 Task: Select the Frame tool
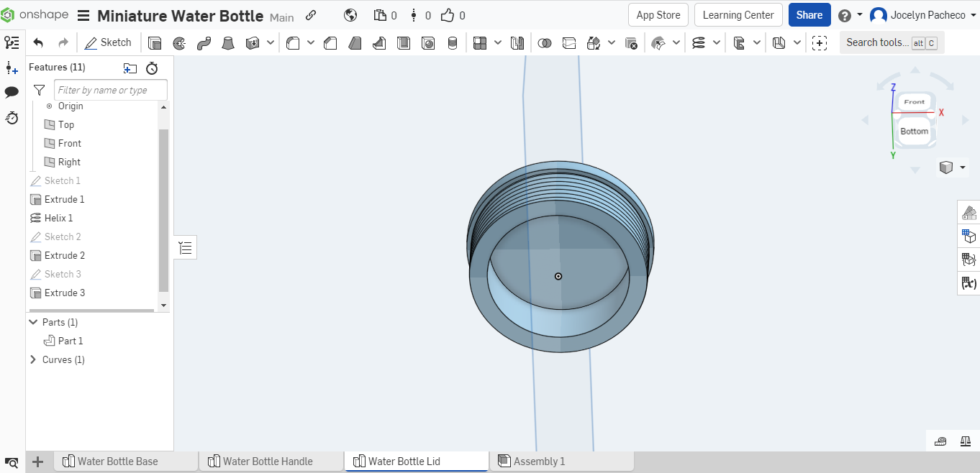pyautogui.click(x=779, y=43)
